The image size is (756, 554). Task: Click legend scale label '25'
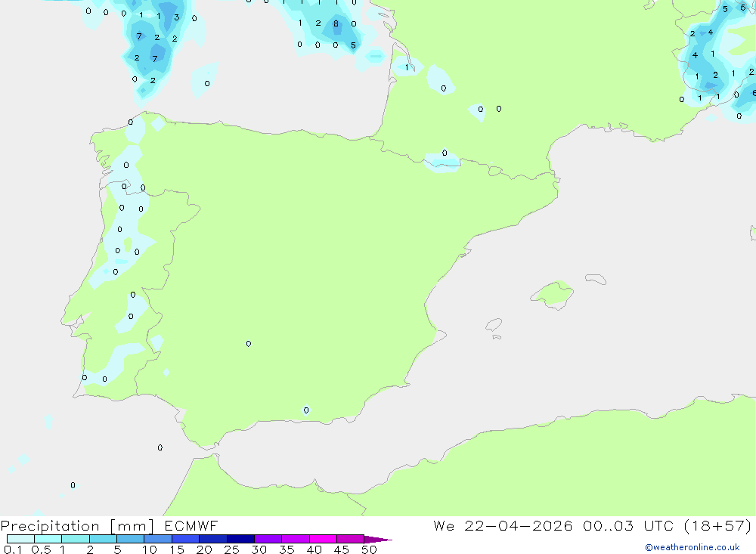[x=231, y=549]
